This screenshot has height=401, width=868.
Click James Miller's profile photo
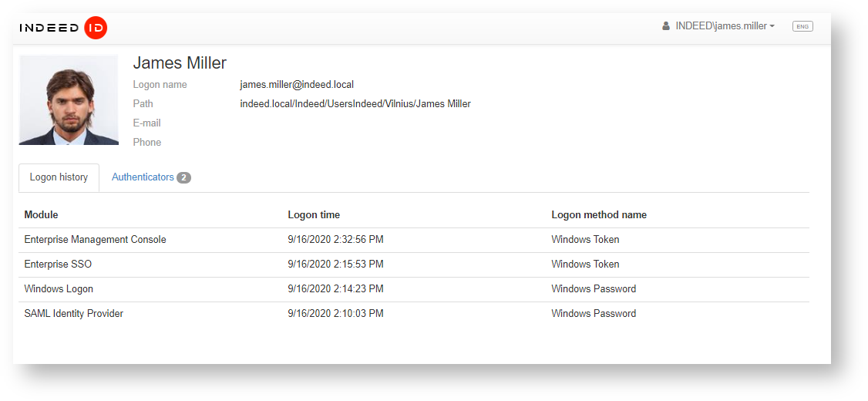(x=69, y=100)
